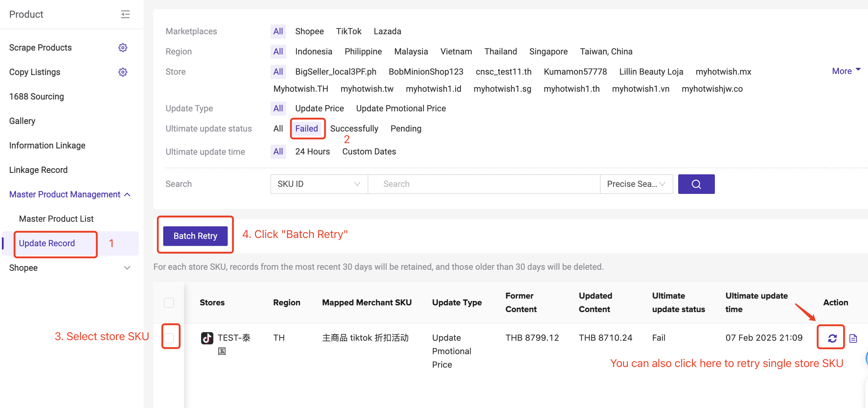Screen dimensions: 868x408
Task: Click the magnifying glass search button
Action: click(696, 184)
